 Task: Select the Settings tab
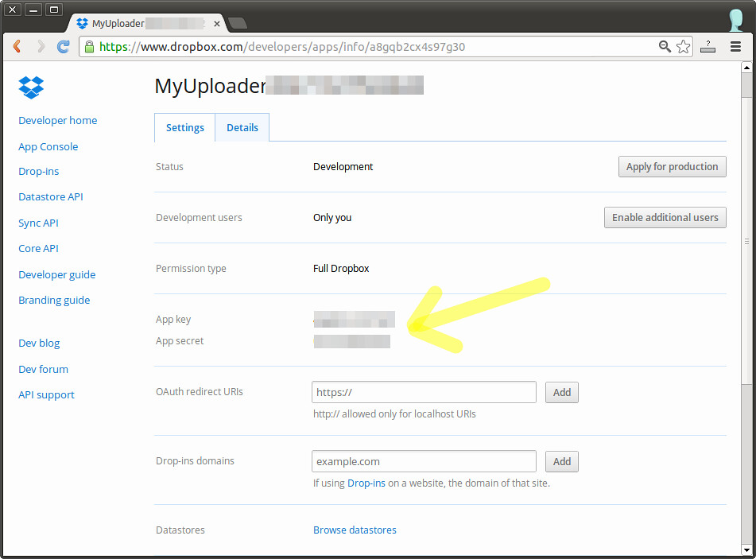pyautogui.click(x=184, y=127)
